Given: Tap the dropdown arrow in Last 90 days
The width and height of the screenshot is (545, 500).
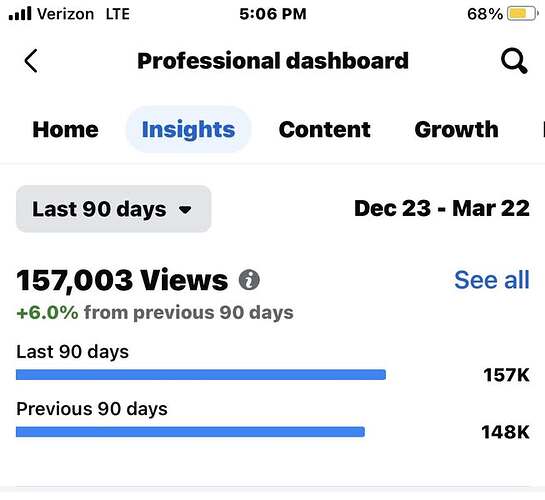Looking at the screenshot, I should pos(185,210).
